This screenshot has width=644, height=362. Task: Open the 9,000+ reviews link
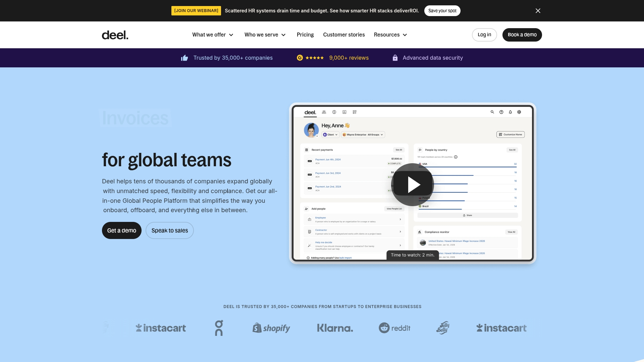coord(349,58)
